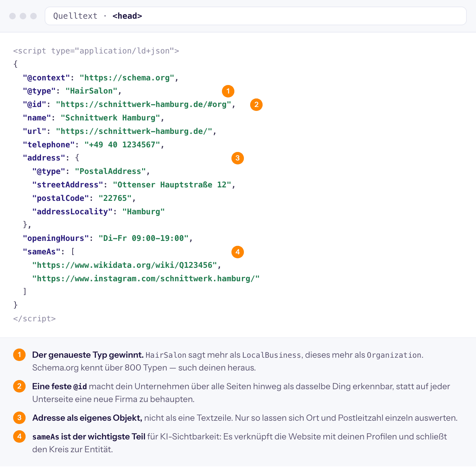476x467 pixels.
Task: Click the "Ottenser Hauptstraße 12" value
Action: (x=172, y=185)
